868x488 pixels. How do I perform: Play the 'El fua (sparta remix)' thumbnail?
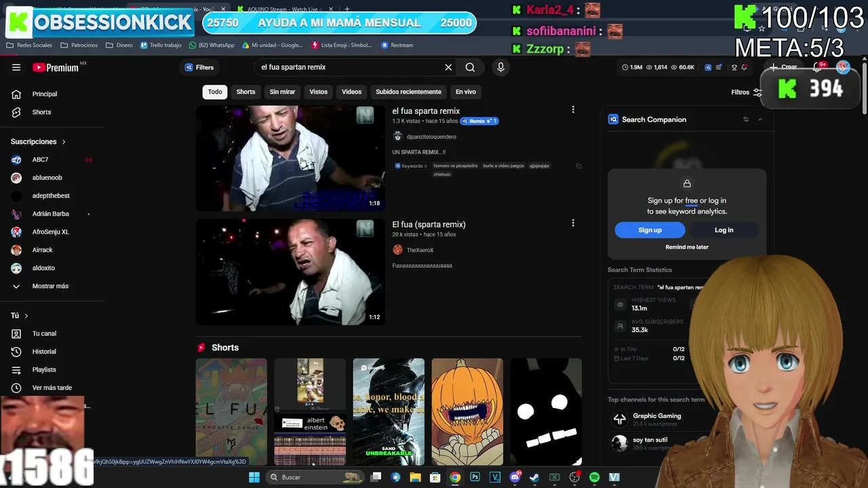(x=290, y=272)
